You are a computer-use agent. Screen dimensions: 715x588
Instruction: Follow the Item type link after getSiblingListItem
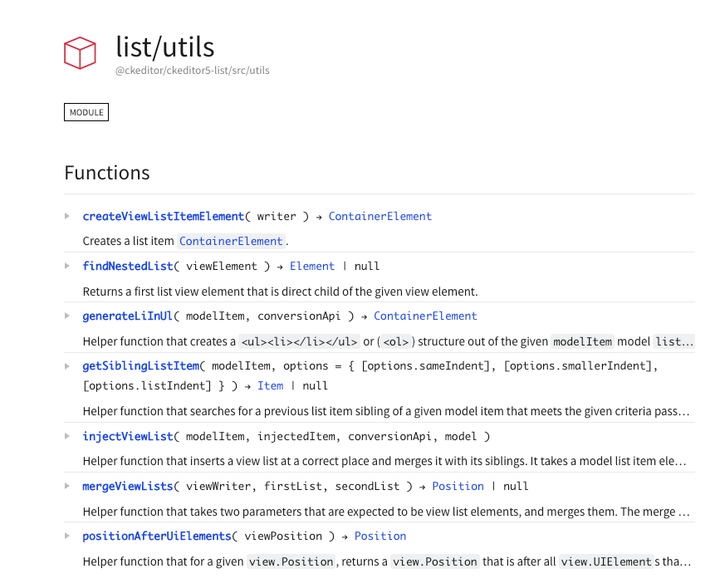point(271,385)
